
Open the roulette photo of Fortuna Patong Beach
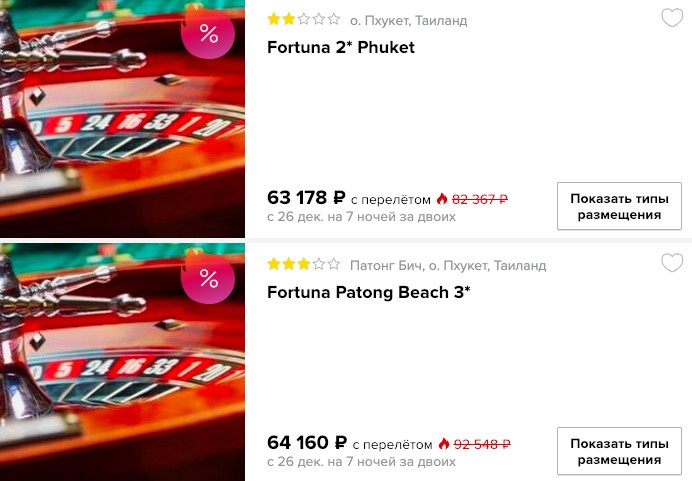tap(122, 362)
